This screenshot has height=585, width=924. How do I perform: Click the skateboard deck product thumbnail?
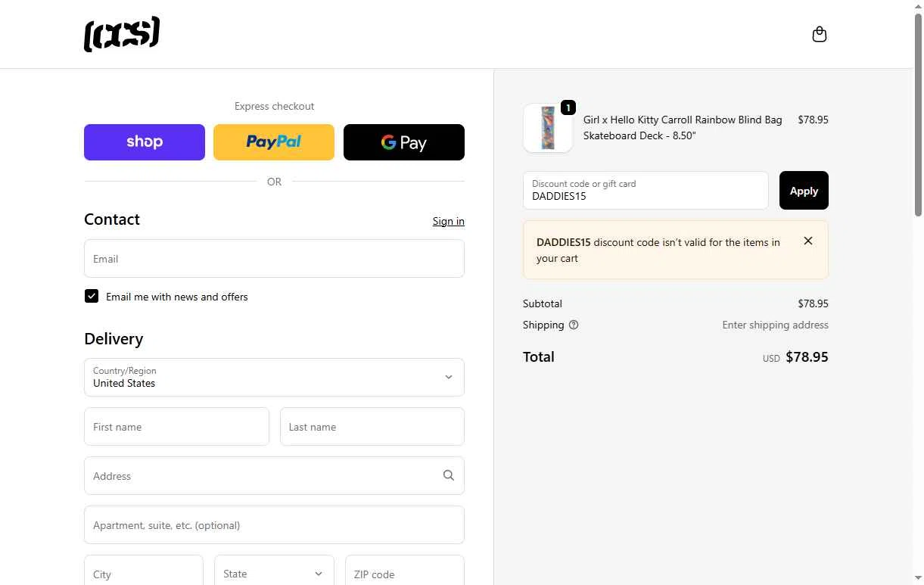[x=548, y=128]
